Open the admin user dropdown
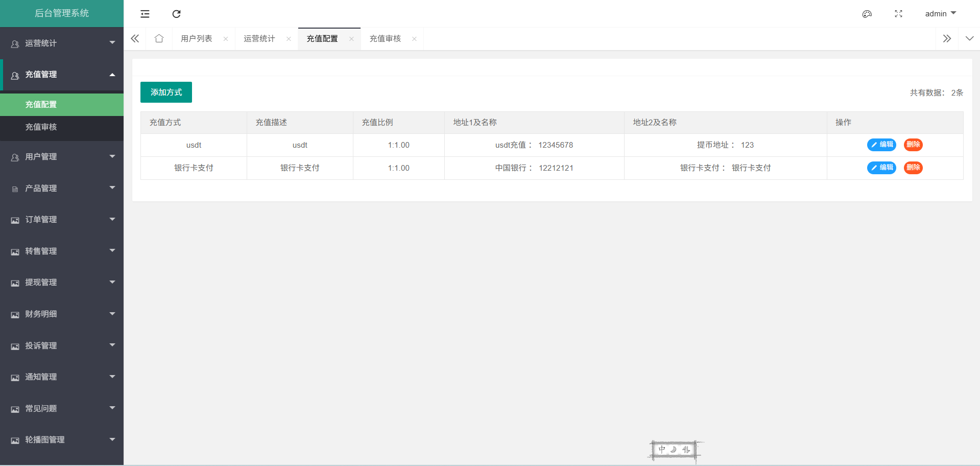This screenshot has height=466, width=980. pyautogui.click(x=940, y=14)
